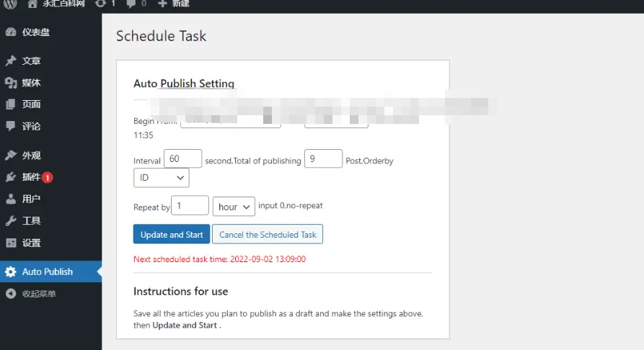Click the site name in the admin bar

63,4
